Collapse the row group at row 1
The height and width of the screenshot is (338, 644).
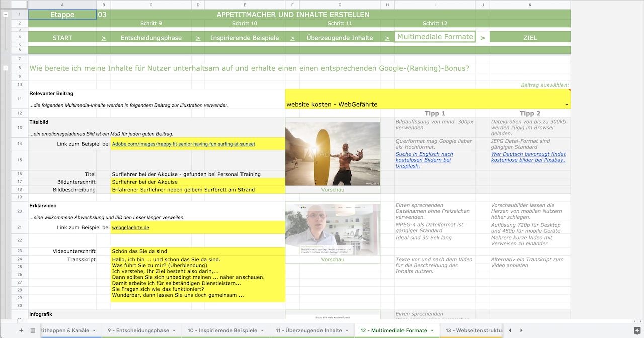6,15
